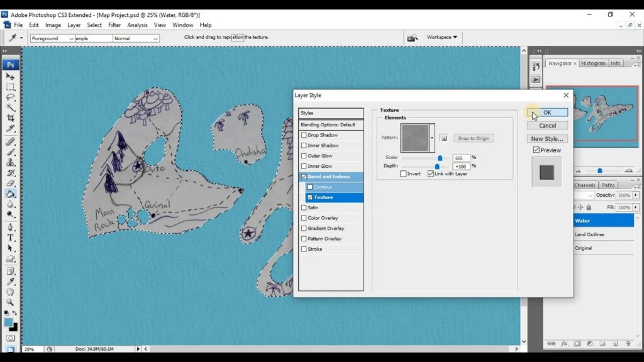This screenshot has height=362, width=644.
Task: Activate the Type tool
Action: (x=11, y=238)
